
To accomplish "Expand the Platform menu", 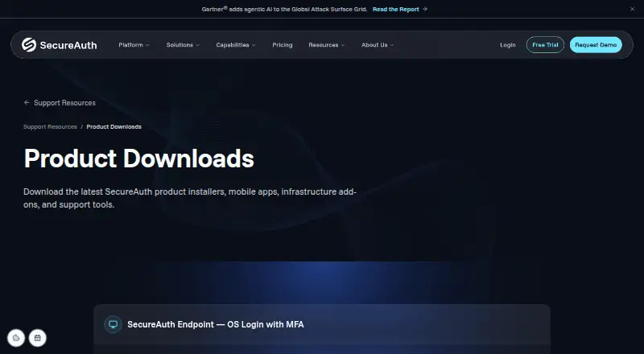I will (134, 45).
